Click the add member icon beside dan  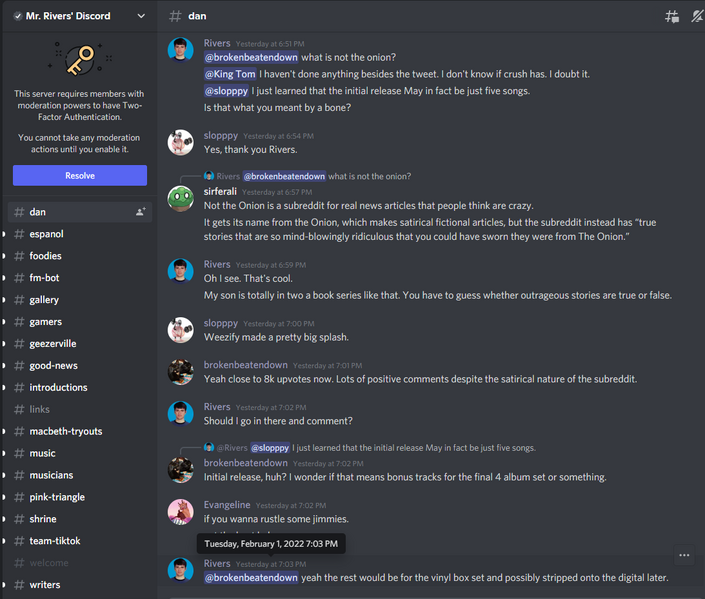pos(141,212)
